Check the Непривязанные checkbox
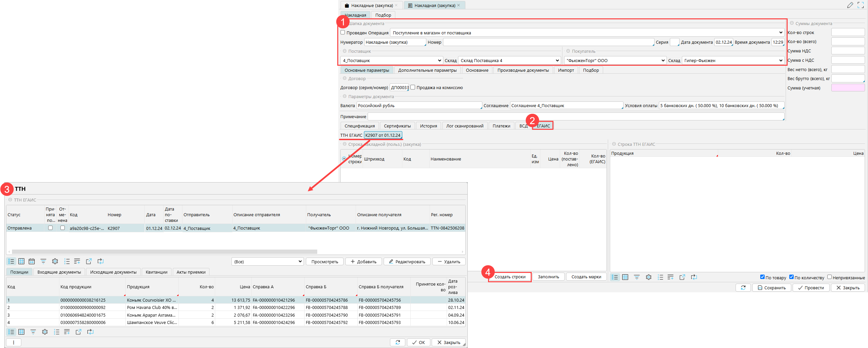The image size is (868, 348). tap(829, 277)
